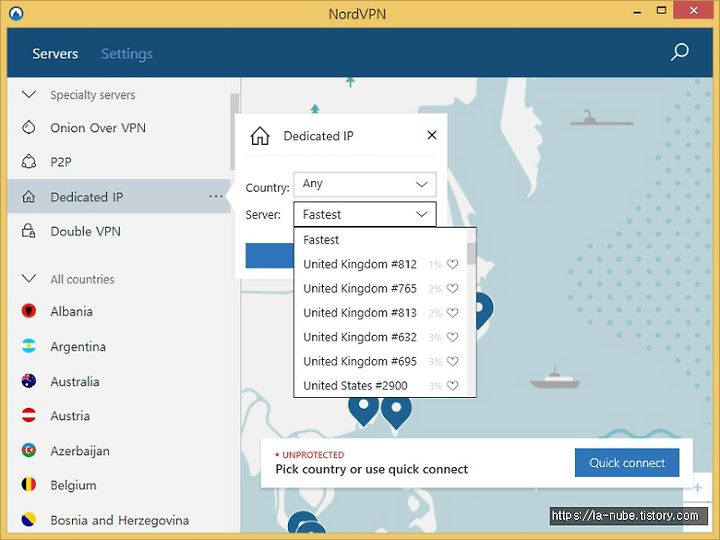The height and width of the screenshot is (540, 720).
Task: Maximize the NordVPN window
Action: click(661, 11)
